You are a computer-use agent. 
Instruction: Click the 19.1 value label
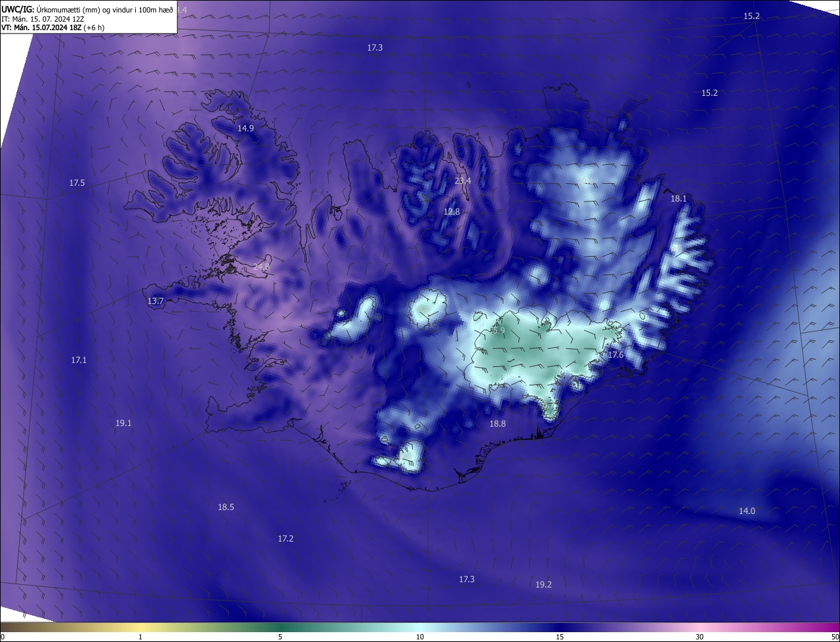point(123,423)
